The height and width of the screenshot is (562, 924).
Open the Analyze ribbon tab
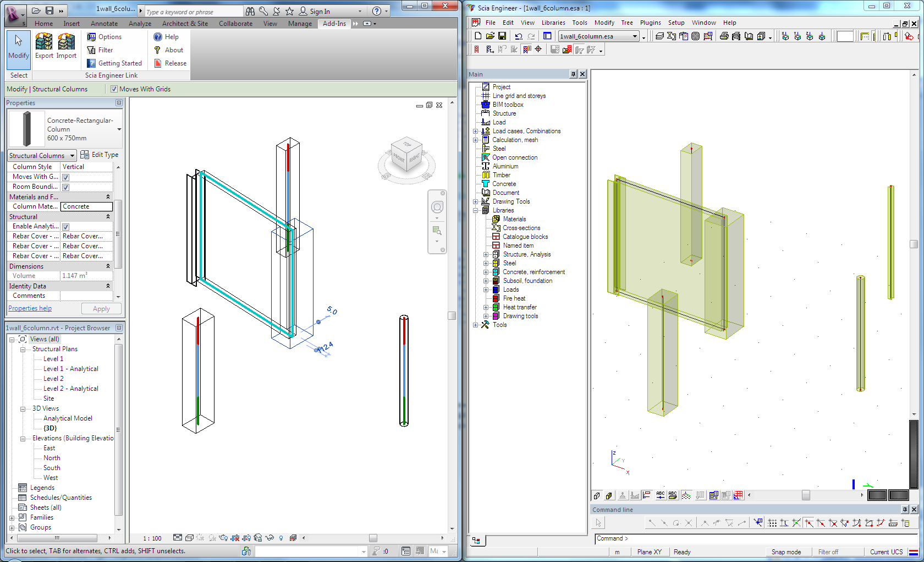140,24
